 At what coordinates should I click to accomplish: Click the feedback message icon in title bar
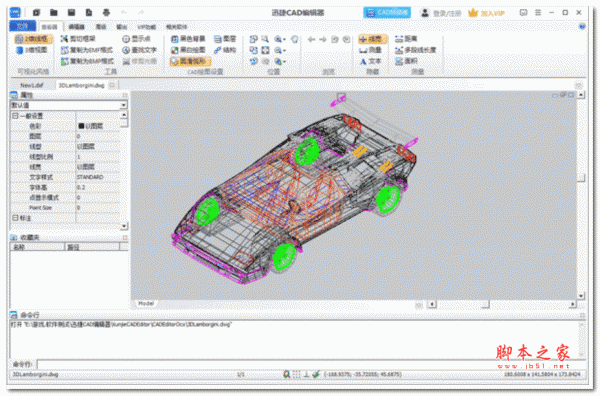tap(523, 13)
